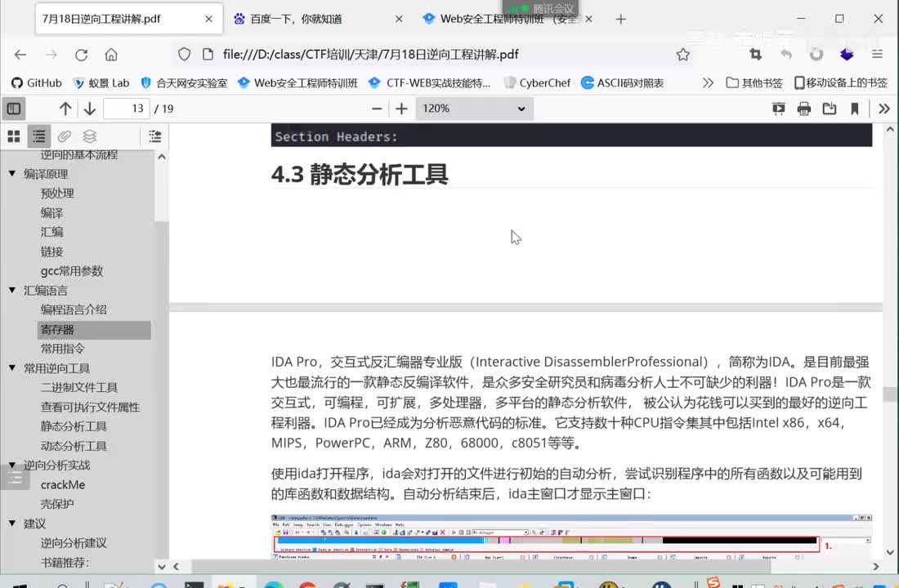Open the 查看可执行文件属性 outline entry
The height and width of the screenshot is (588, 899).
(x=90, y=407)
